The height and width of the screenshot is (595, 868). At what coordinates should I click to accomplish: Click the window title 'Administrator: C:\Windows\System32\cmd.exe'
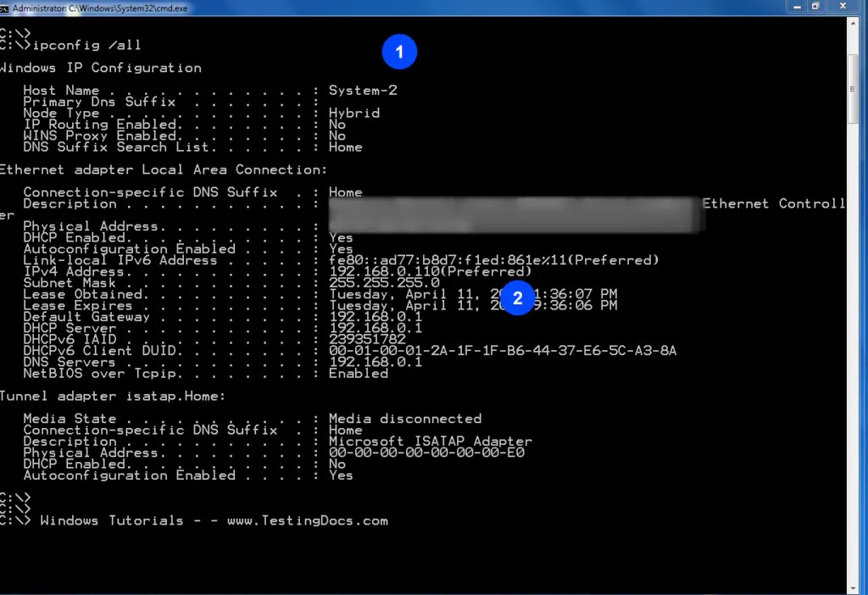(x=100, y=8)
